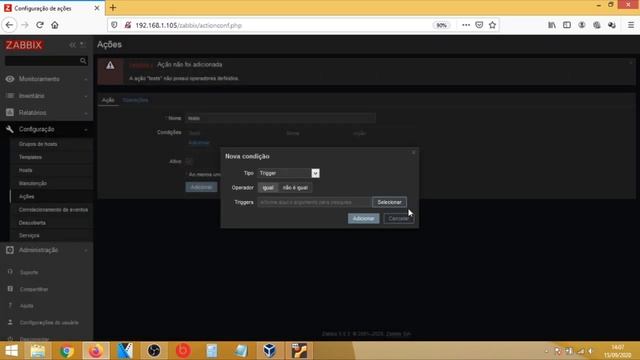Open the Windows Start menu
Image resolution: width=640 pixels, height=360 pixels.
coord(11,351)
